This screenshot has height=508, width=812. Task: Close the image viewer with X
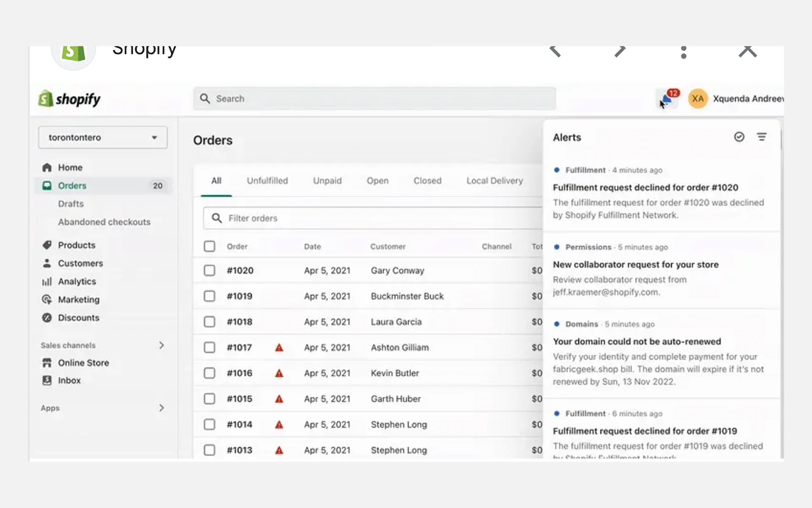[748, 51]
